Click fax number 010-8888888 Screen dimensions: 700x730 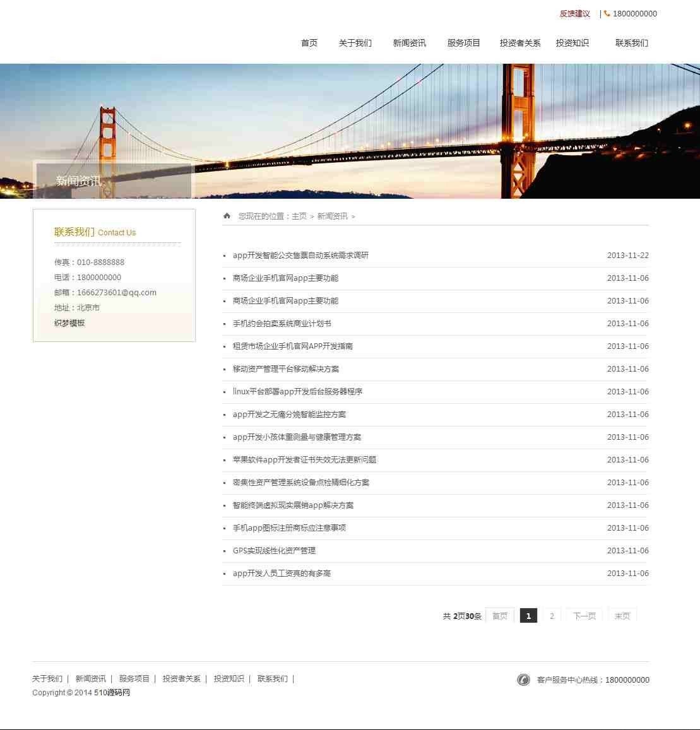[100, 262]
